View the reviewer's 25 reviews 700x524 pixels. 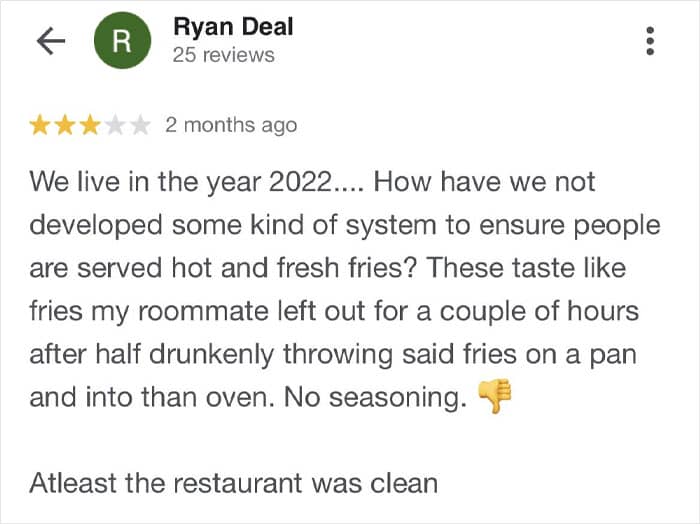pyautogui.click(x=223, y=54)
